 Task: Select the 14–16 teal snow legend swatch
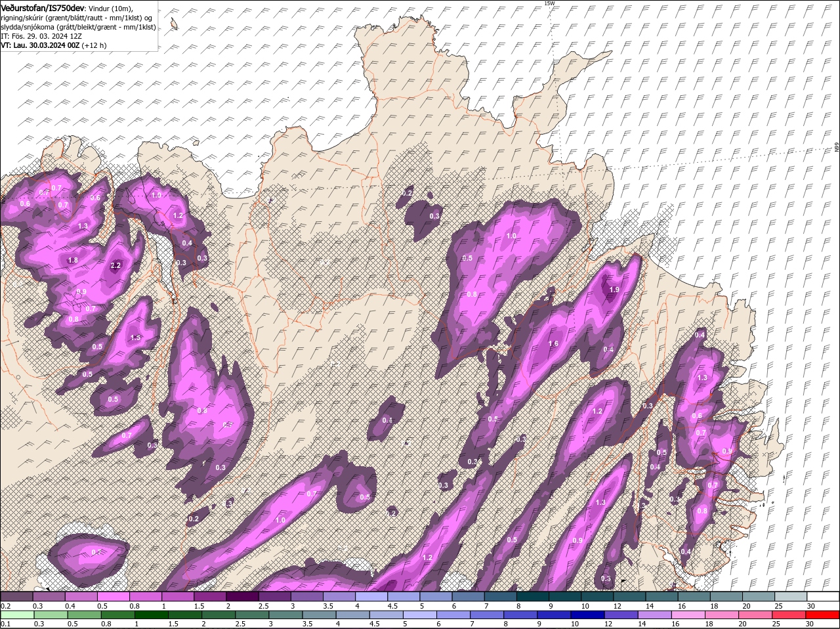click(662, 596)
